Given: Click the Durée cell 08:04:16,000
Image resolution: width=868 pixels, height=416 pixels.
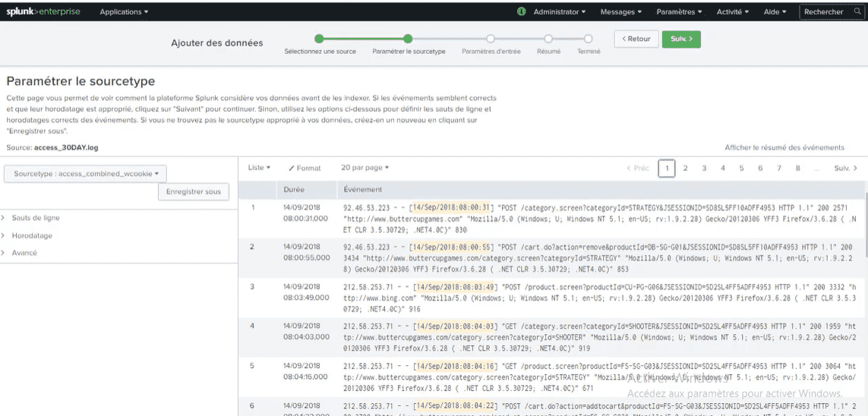Looking at the screenshot, I should point(307,377).
